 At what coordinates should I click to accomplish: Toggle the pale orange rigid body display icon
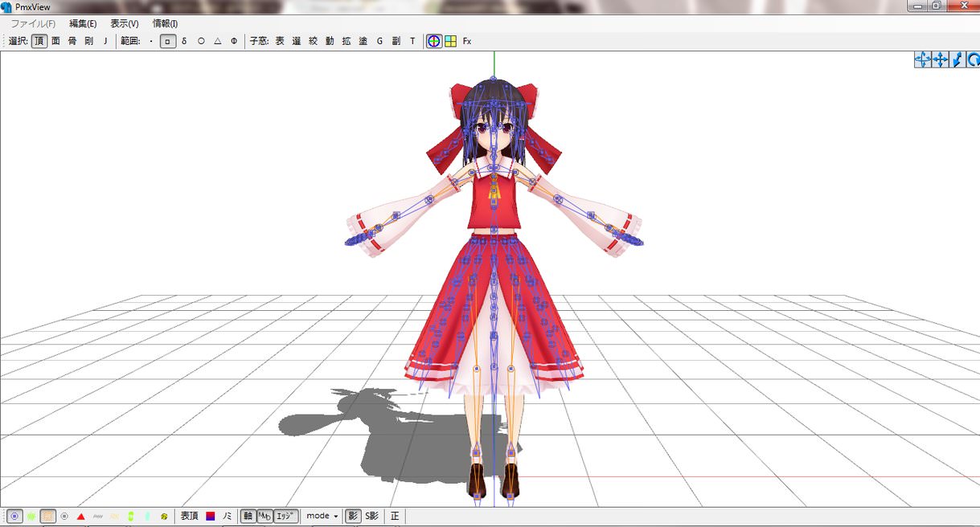coord(114,516)
